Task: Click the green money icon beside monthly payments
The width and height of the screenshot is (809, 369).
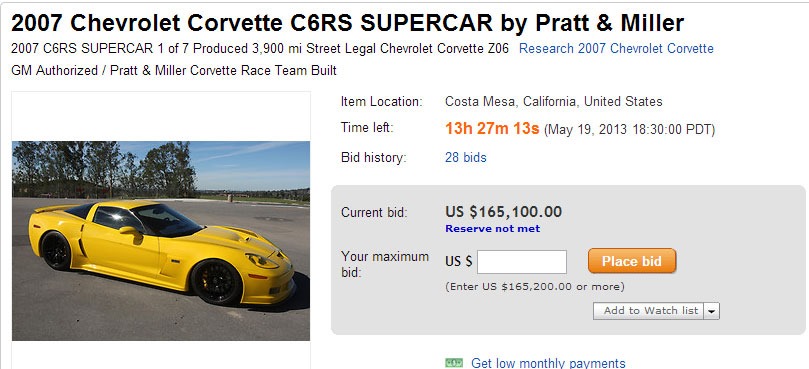Action: (x=454, y=363)
